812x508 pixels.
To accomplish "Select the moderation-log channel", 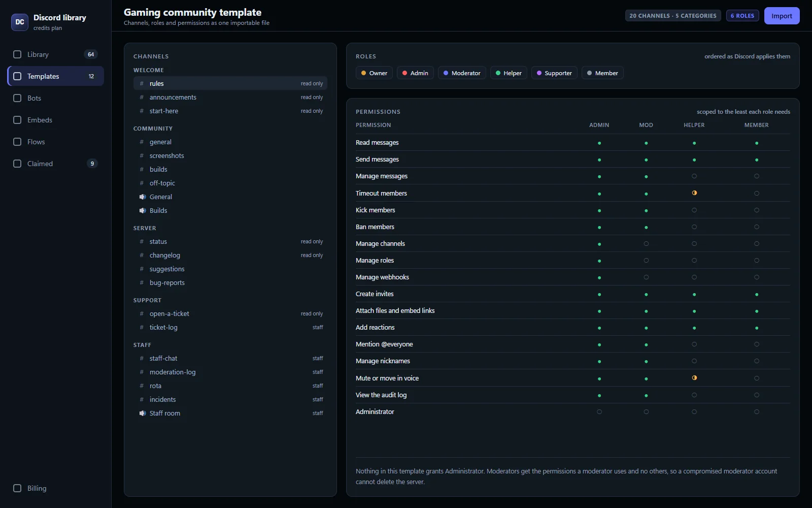I will coord(230,372).
